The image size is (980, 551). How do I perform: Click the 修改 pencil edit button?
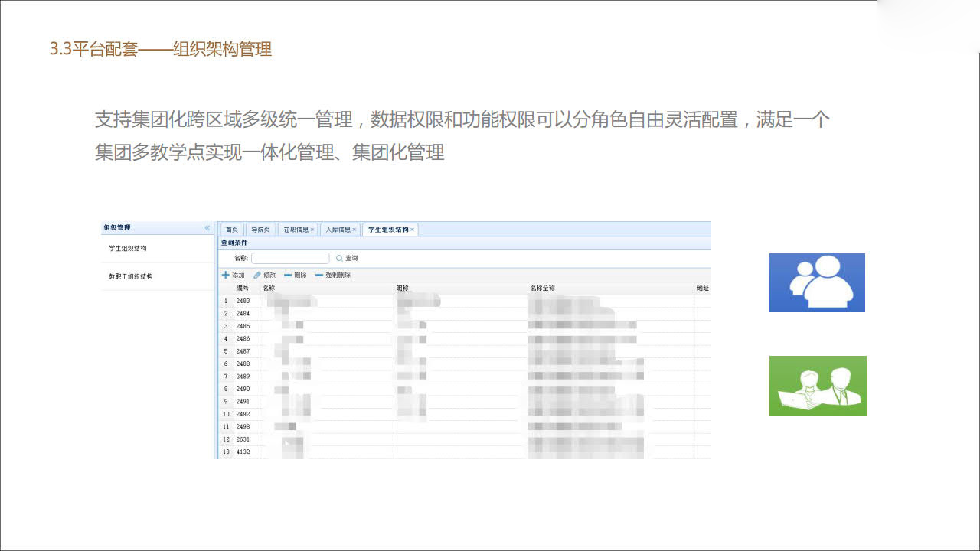264,275
